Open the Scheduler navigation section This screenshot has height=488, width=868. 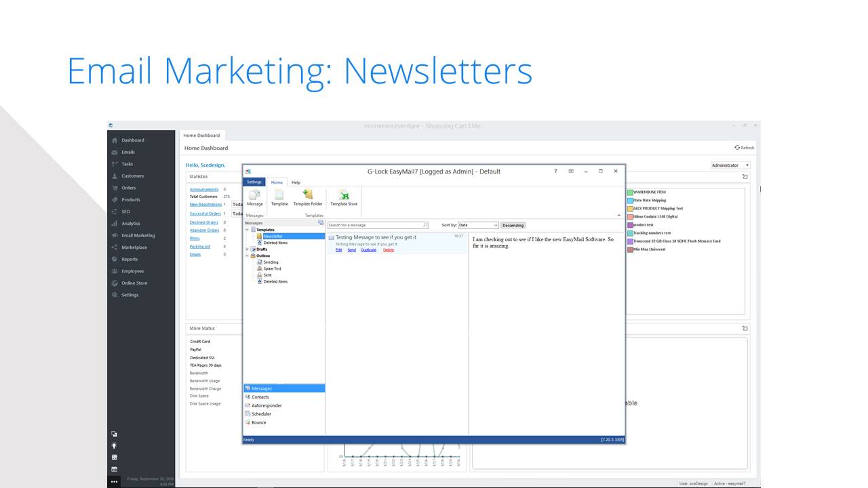click(x=284, y=414)
